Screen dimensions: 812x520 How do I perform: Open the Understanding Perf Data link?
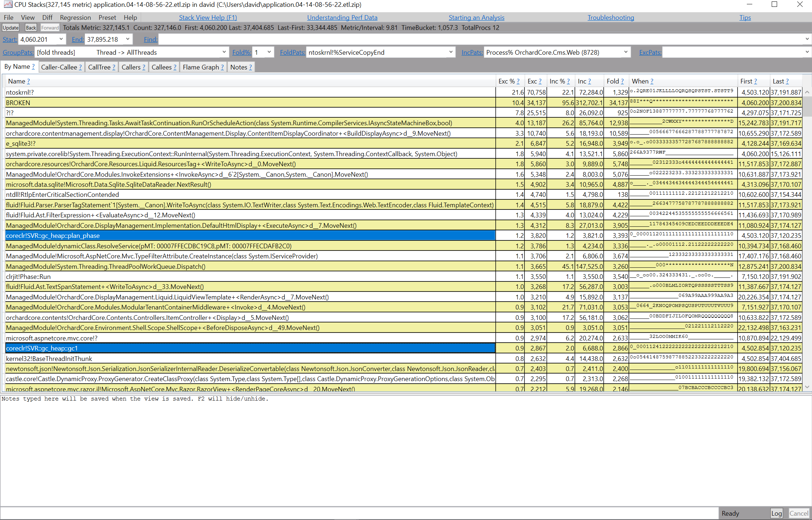point(342,18)
